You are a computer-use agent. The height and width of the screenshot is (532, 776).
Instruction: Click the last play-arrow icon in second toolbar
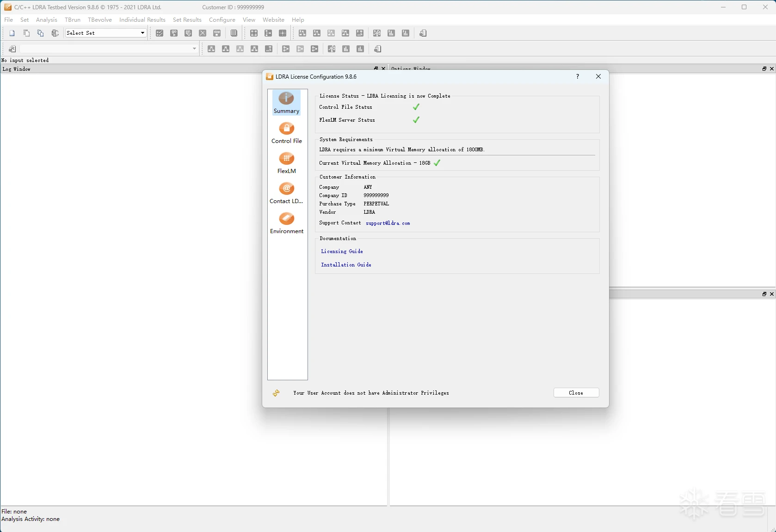tap(314, 49)
